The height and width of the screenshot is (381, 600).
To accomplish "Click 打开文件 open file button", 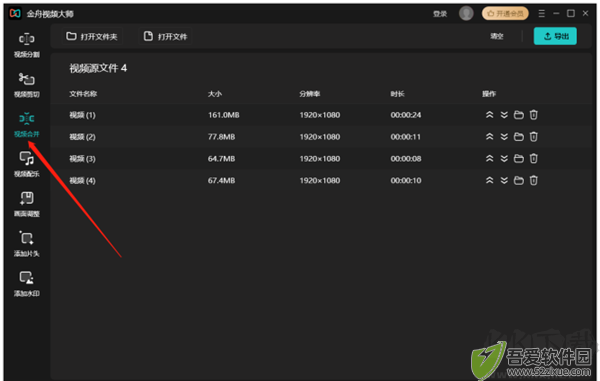I will [x=165, y=36].
